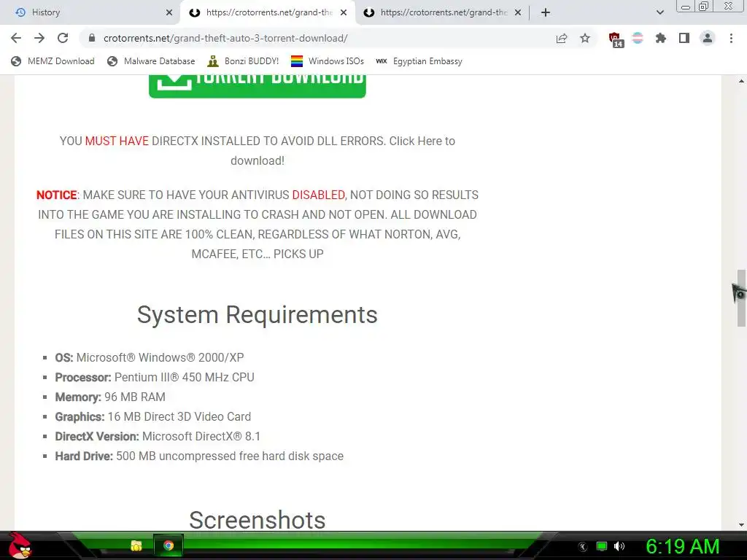Click the volume speaker tray icon
Image resolution: width=747 pixels, height=560 pixels.
[x=619, y=547]
